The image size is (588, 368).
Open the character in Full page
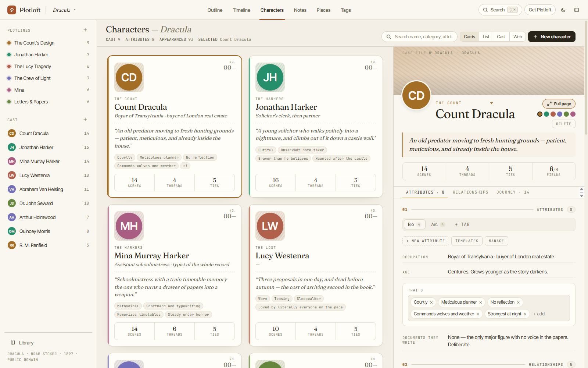[x=559, y=104]
